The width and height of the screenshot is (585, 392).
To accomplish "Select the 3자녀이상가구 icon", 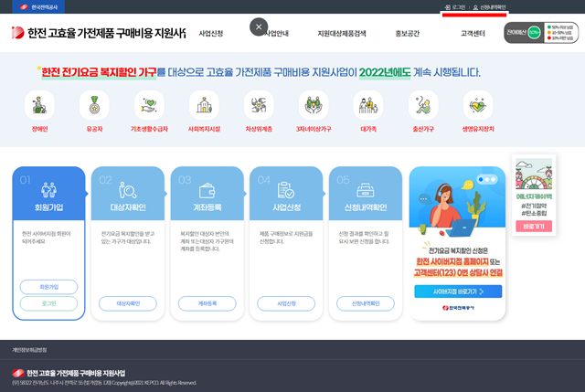I will (314, 105).
